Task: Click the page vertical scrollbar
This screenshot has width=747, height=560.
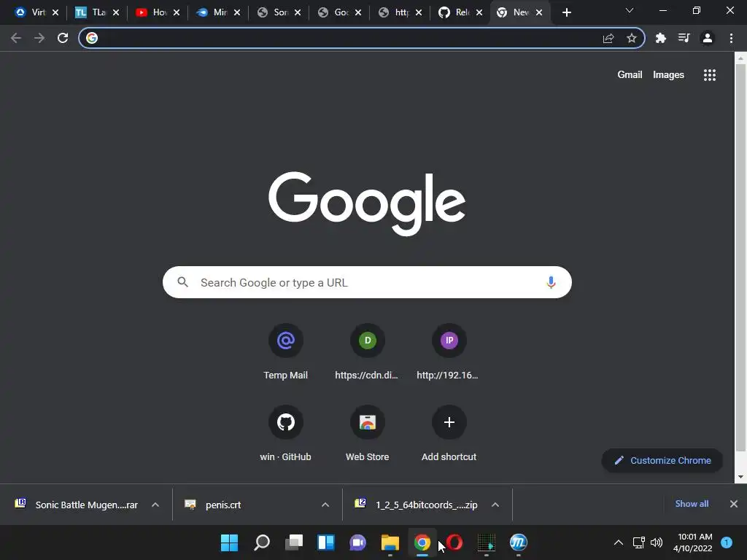Action: 740,257
